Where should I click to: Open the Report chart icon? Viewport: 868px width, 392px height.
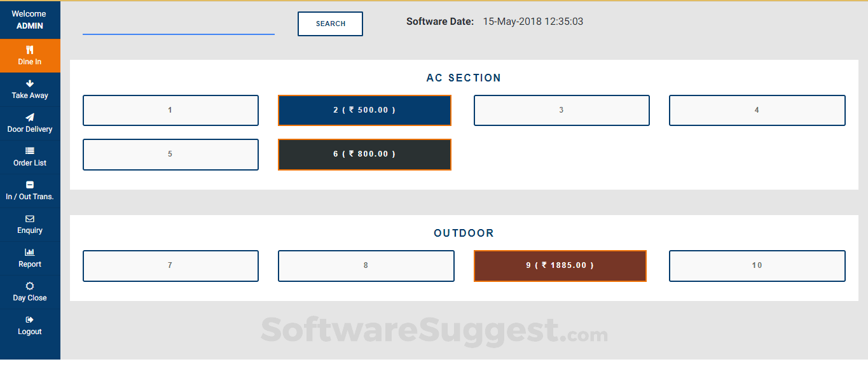(x=30, y=253)
